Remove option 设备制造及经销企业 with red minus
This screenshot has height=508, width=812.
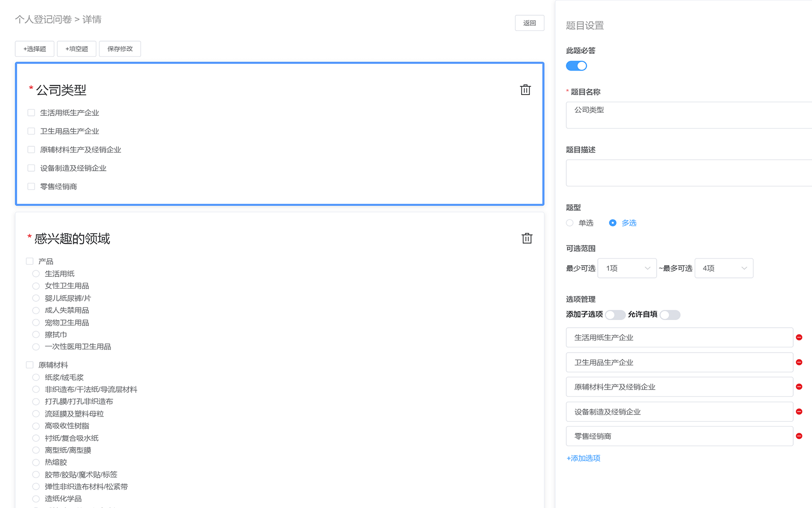(x=799, y=411)
